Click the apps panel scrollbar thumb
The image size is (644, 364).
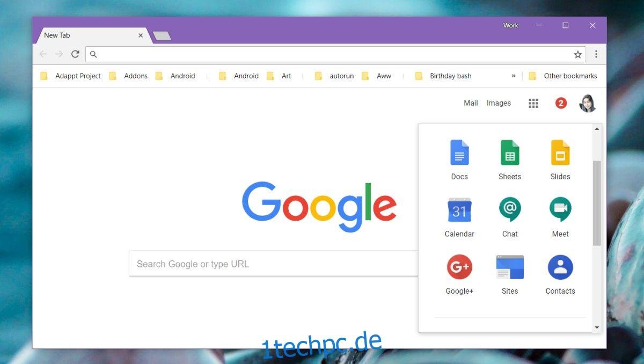pos(597,203)
